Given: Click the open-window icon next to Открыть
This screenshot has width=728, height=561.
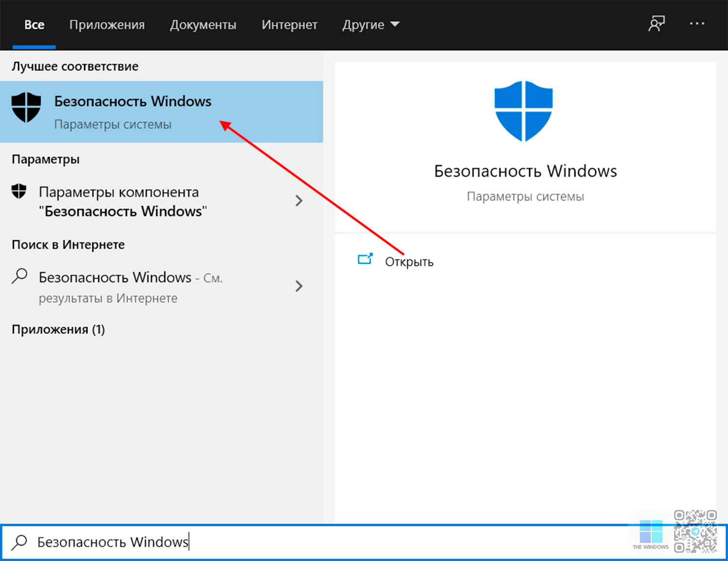Looking at the screenshot, I should [x=365, y=259].
